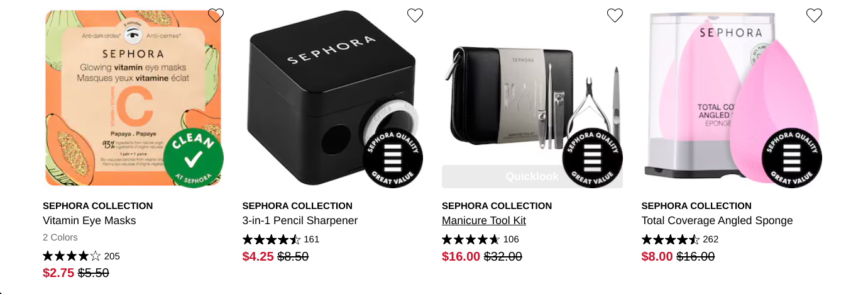View the star rating for Angled Sponge
The image size is (868, 294).
pyautogui.click(x=671, y=239)
